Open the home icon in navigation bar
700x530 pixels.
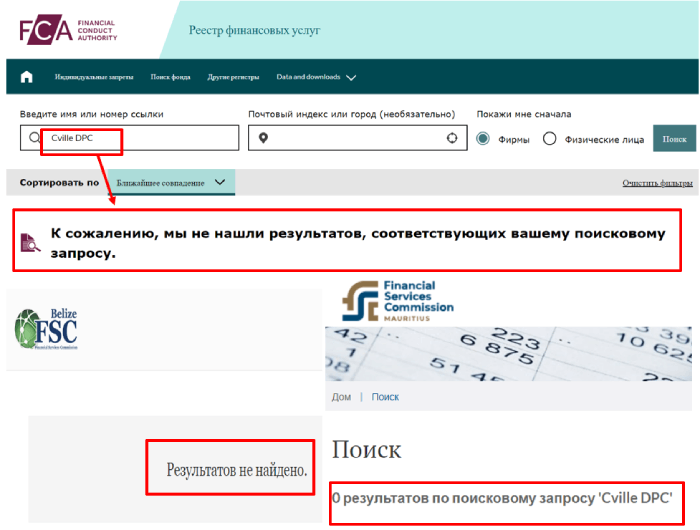(x=27, y=77)
